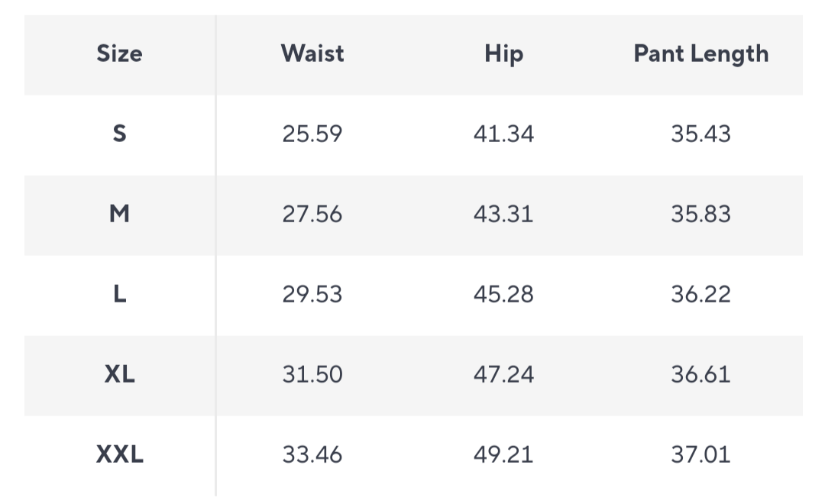The image size is (825, 504).
Task: Click the Size column header
Action: (x=119, y=53)
